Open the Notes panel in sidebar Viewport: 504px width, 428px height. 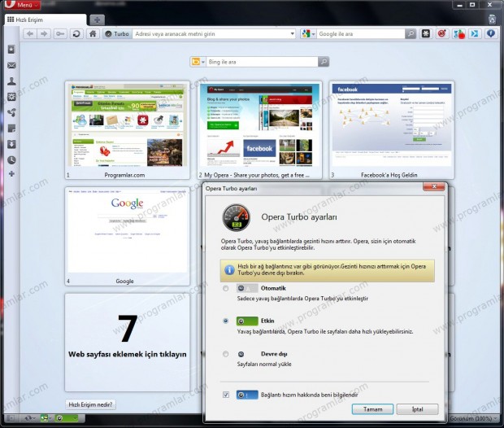click(11, 129)
